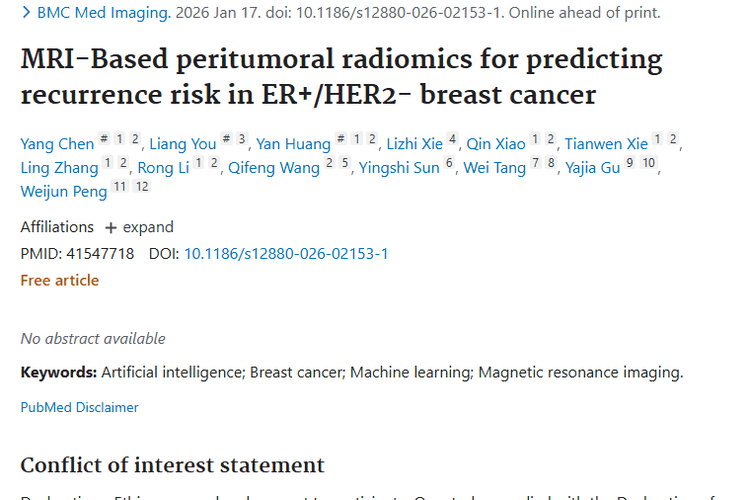Image resolution: width=750 pixels, height=500 pixels.
Task: Open author Yajia Gu's link
Action: pyautogui.click(x=592, y=168)
